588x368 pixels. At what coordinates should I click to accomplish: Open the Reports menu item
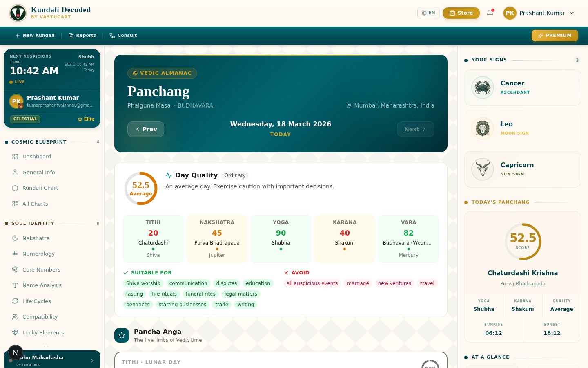tap(82, 36)
